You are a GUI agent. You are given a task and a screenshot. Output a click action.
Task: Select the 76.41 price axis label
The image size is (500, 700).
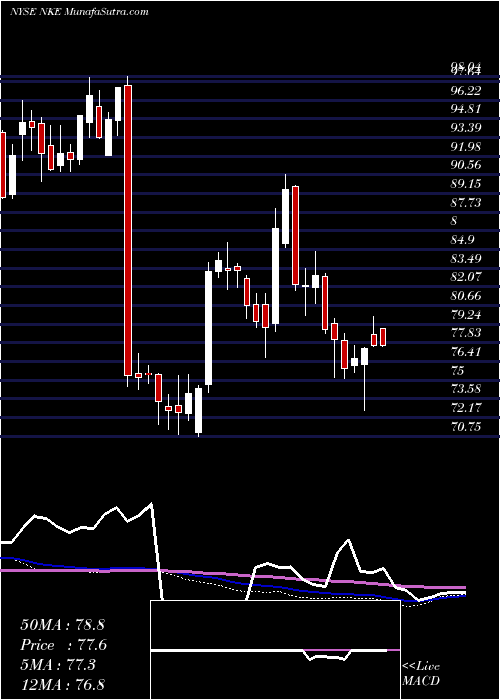(x=467, y=352)
